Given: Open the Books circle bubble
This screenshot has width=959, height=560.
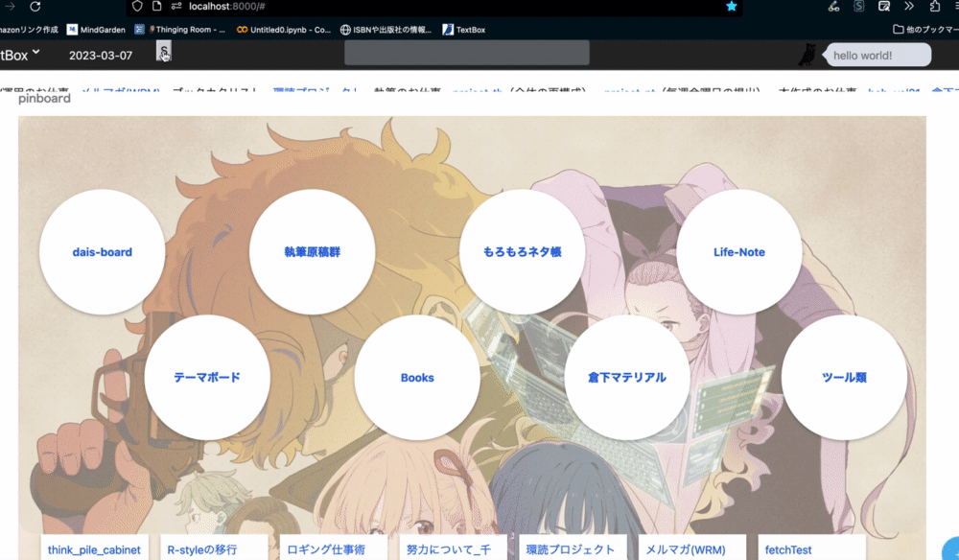Looking at the screenshot, I should tap(417, 377).
